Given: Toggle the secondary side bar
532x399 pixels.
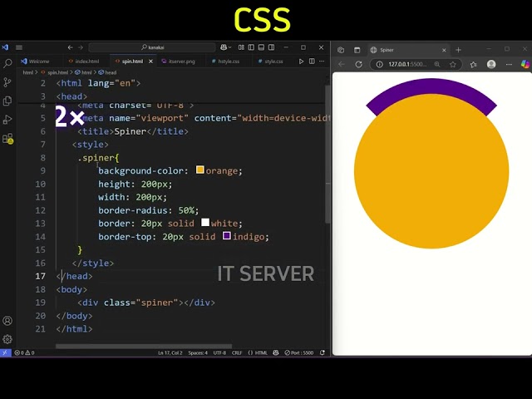Looking at the screenshot, I should coord(272,47).
